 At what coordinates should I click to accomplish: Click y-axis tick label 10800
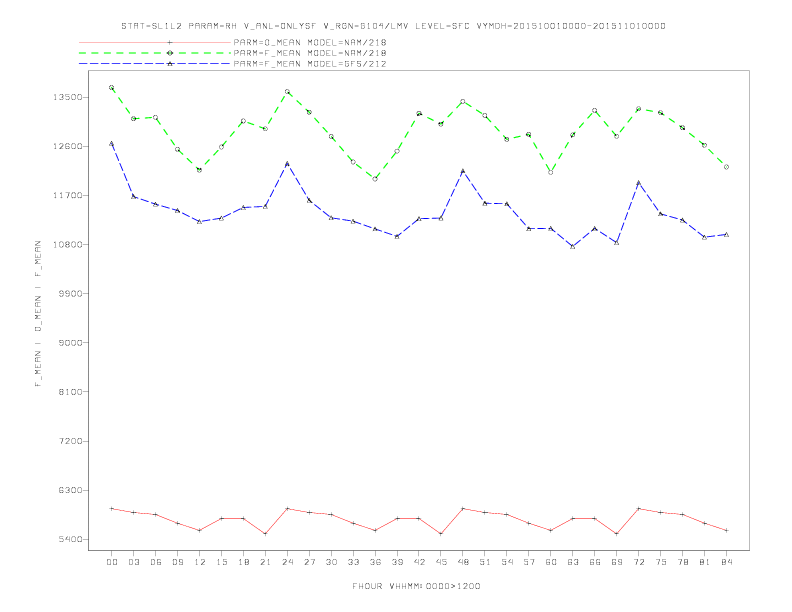[x=68, y=244]
